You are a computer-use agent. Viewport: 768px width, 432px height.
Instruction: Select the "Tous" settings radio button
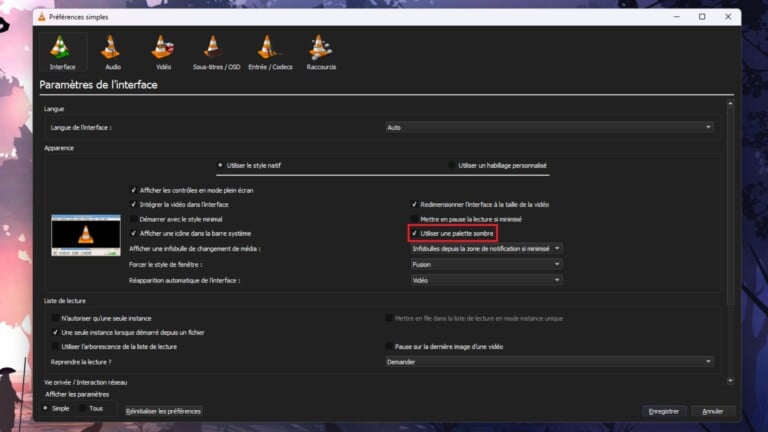coord(83,408)
